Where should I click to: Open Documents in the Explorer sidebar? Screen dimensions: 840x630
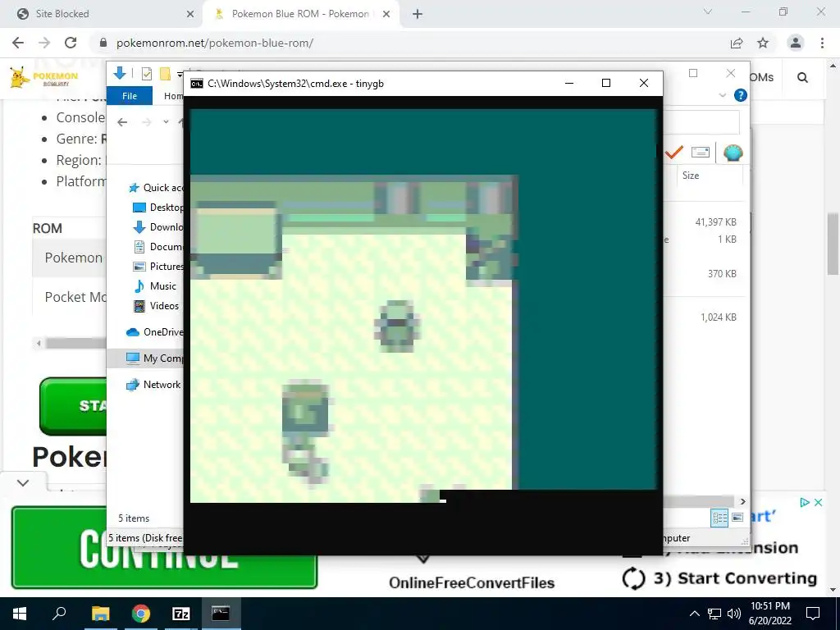(x=158, y=247)
